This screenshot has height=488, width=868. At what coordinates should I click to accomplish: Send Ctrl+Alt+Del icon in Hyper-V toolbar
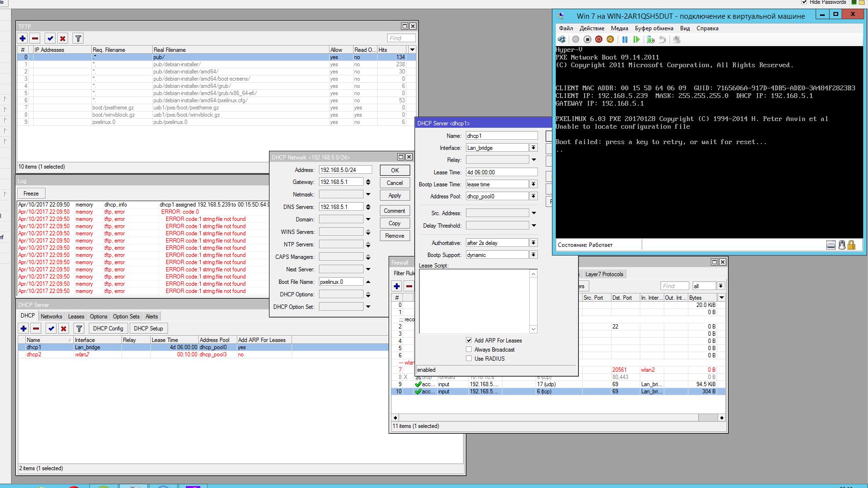click(562, 39)
